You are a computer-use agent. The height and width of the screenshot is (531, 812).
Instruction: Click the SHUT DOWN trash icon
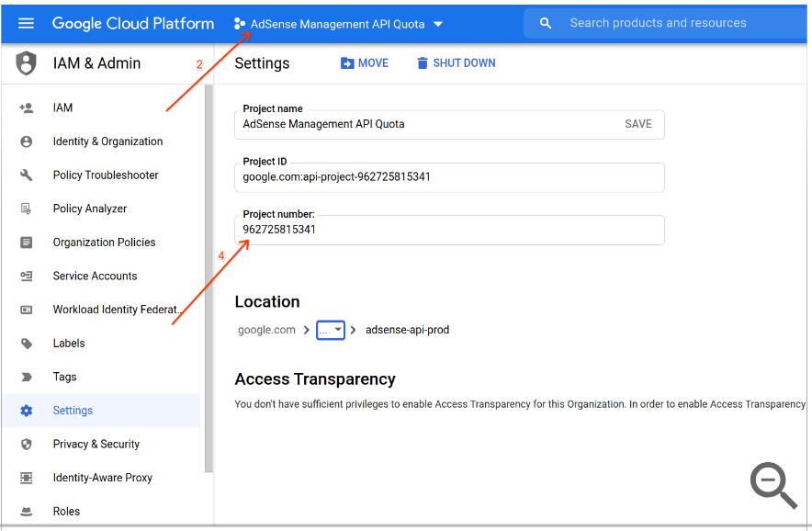423,63
